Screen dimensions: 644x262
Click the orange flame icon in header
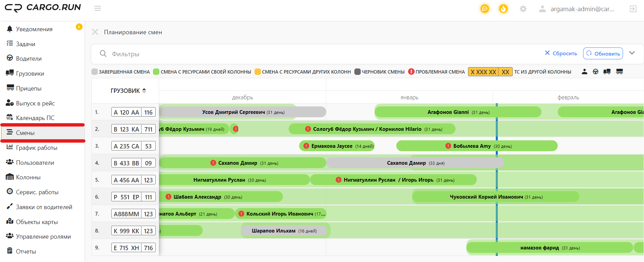503,9
